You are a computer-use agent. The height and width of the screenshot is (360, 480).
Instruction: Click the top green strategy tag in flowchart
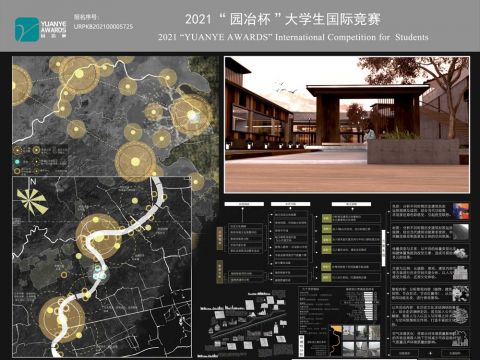pos(326,218)
